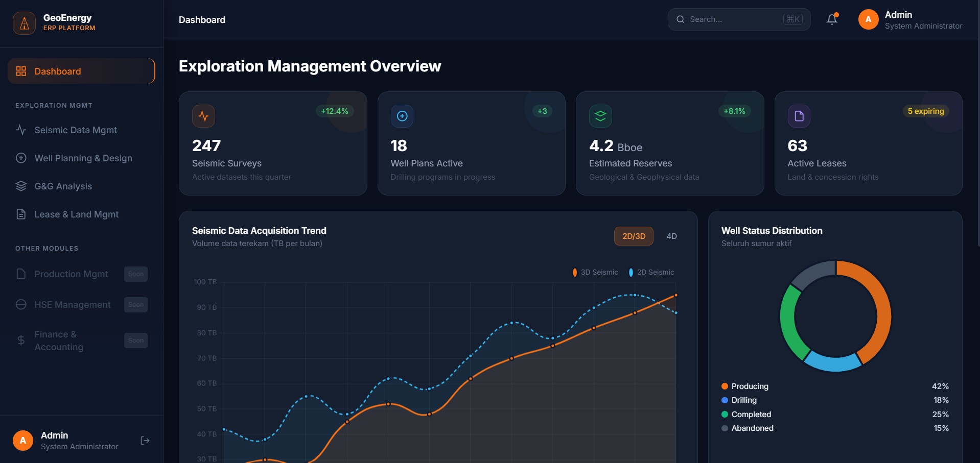Toggle the 3D Seismic legend series
980x463 pixels.
click(x=596, y=272)
